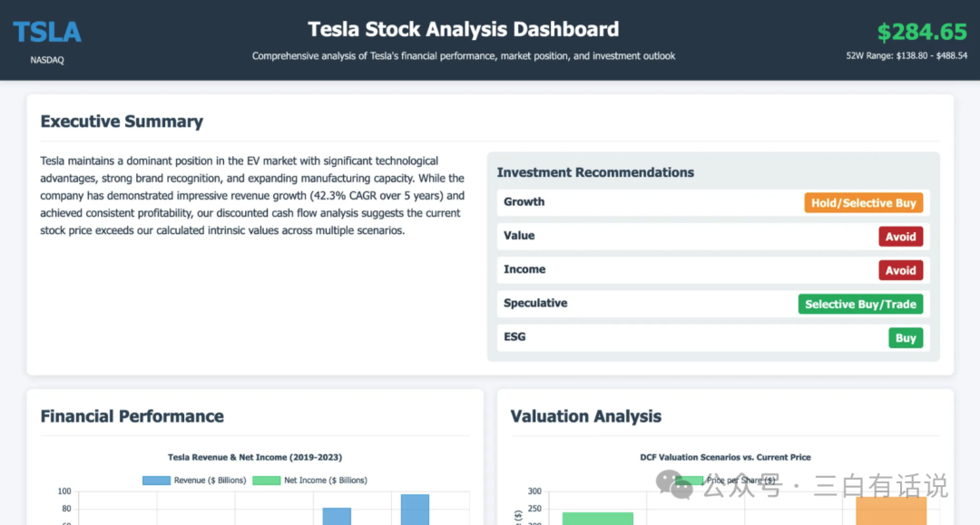
Task: Click the Financial Performance heading
Action: (x=132, y=416)
